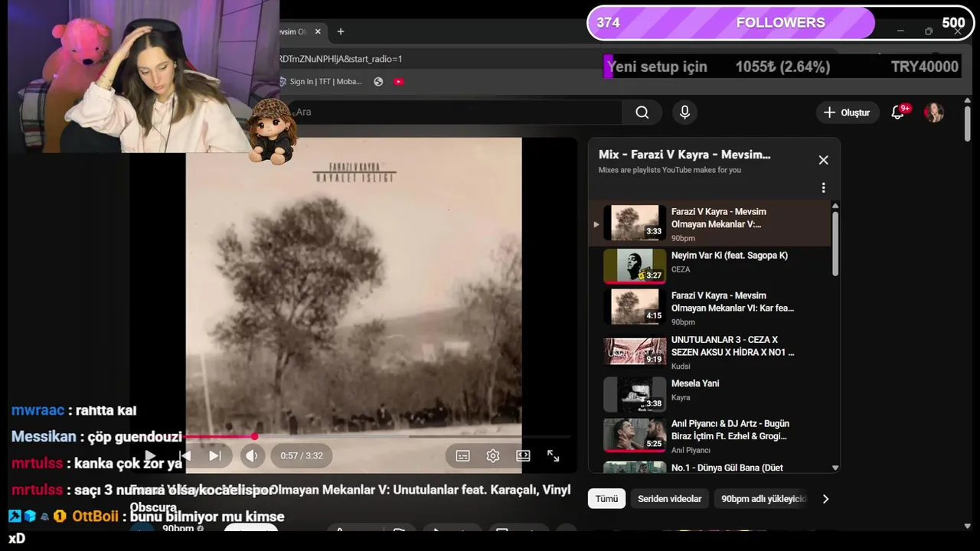980x551 pixels.
Task: Play Anıl Piyancı & DJ Artz - Bugün Biraz İçtim
Action: pos(710,435)
